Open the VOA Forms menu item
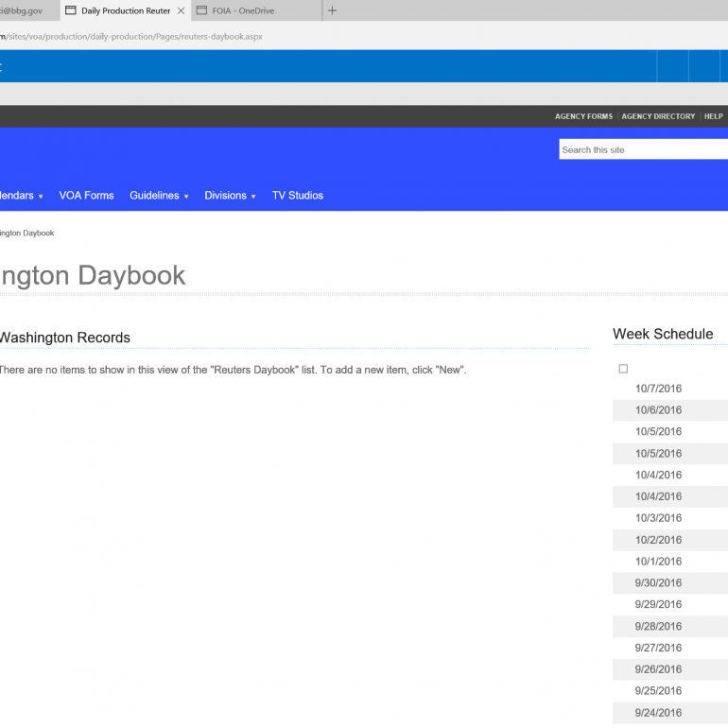Viewport: 728px width, 728px height. pyautogui.click(x=86, y=196)
